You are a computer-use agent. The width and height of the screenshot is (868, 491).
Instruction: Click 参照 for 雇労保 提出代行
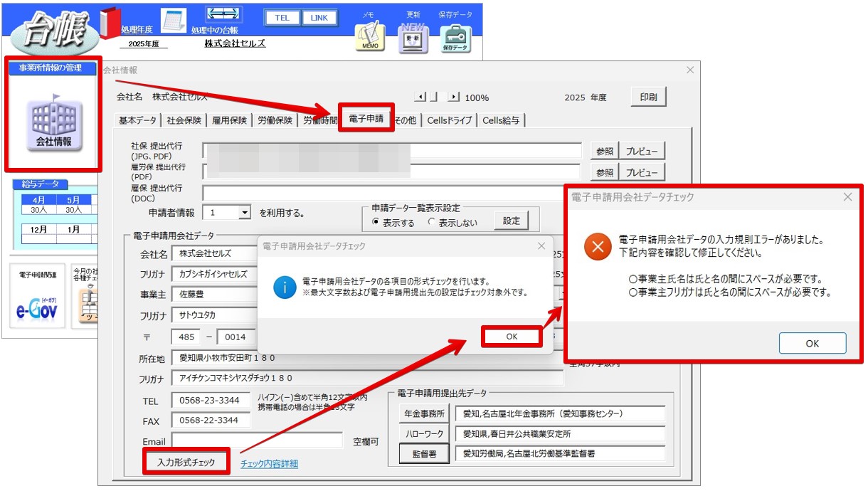pyautogui.click(x=604, y=172)
